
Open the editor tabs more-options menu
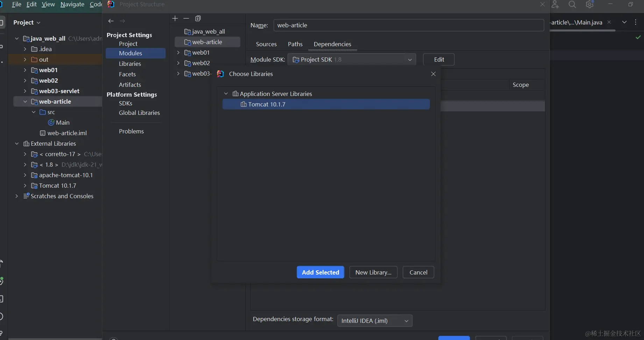tap(636, 22)
